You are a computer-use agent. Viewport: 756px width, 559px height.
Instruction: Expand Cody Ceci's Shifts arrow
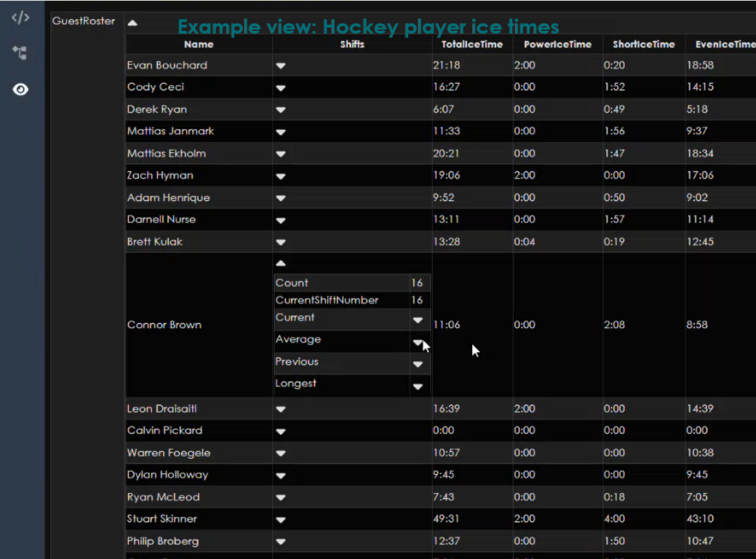click(x=280, y=88)
